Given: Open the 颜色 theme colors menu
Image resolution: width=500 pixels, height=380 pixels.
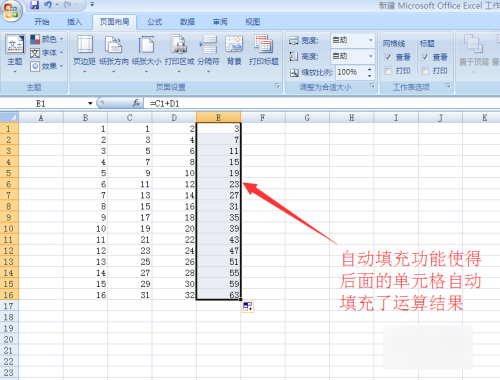Looking at the screenshot, I should tap(47, 39).
